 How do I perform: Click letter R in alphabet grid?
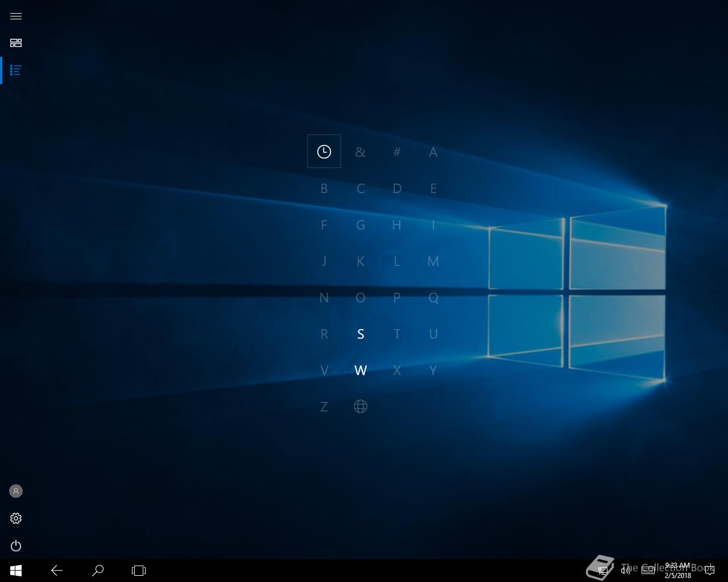pyautogui.click(x=324, y=334)
